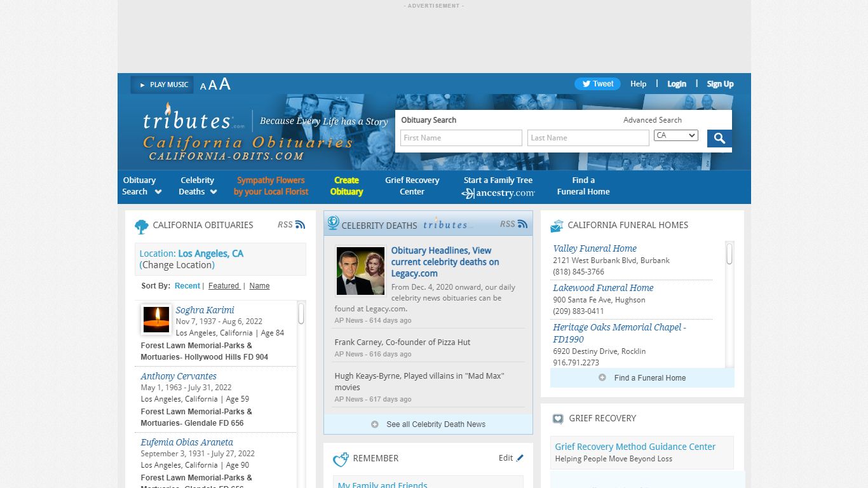Screen dimensions: 868x488
Task: Open the Advanced Search link
Action: [653, 120]
